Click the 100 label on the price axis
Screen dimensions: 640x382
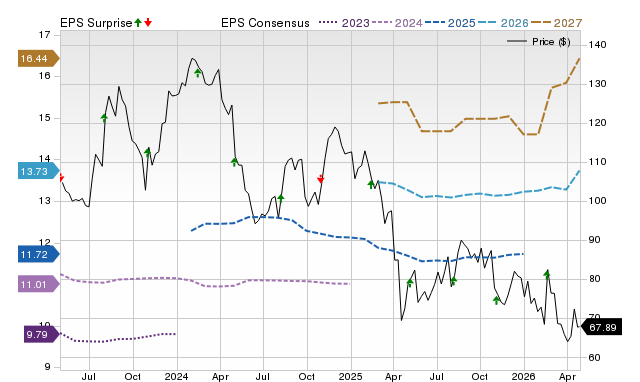597,201
